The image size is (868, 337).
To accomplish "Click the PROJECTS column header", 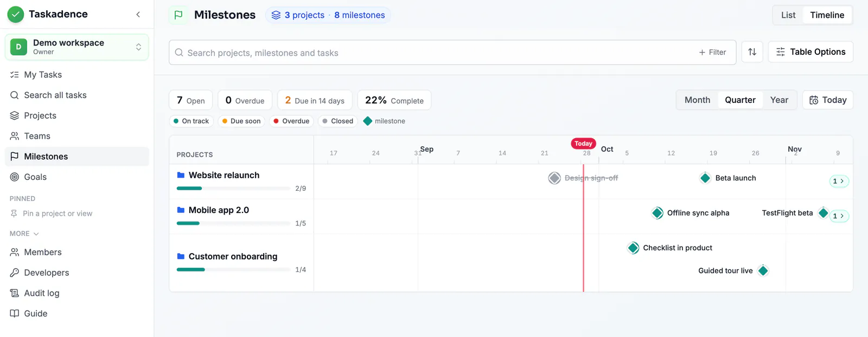I will (x=195, y=155).
